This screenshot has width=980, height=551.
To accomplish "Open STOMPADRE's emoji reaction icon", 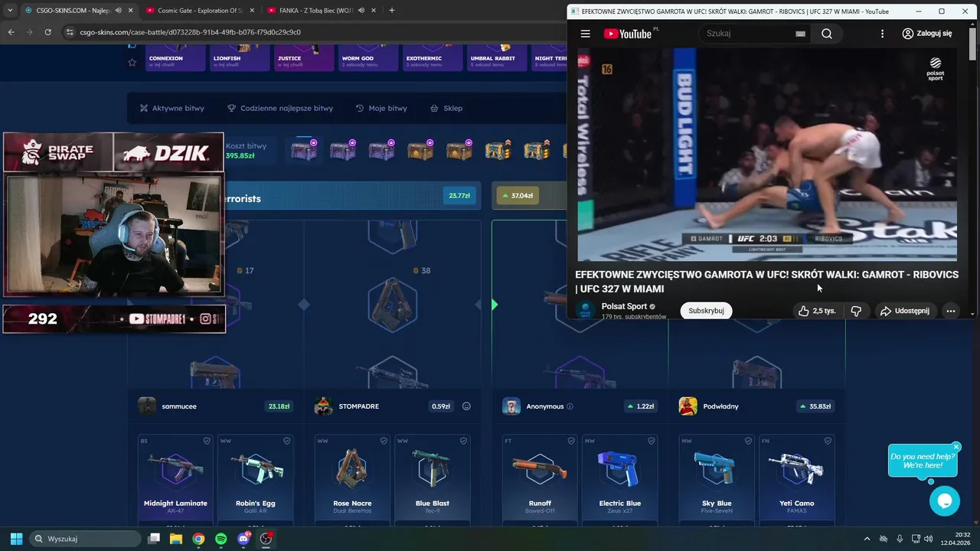I will coord(466,406).
